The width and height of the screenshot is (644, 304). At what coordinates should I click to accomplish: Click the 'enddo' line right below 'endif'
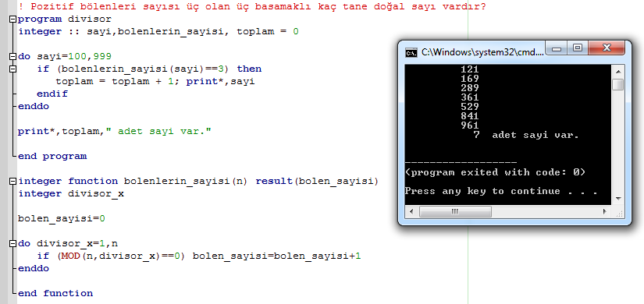coord(34,106)
